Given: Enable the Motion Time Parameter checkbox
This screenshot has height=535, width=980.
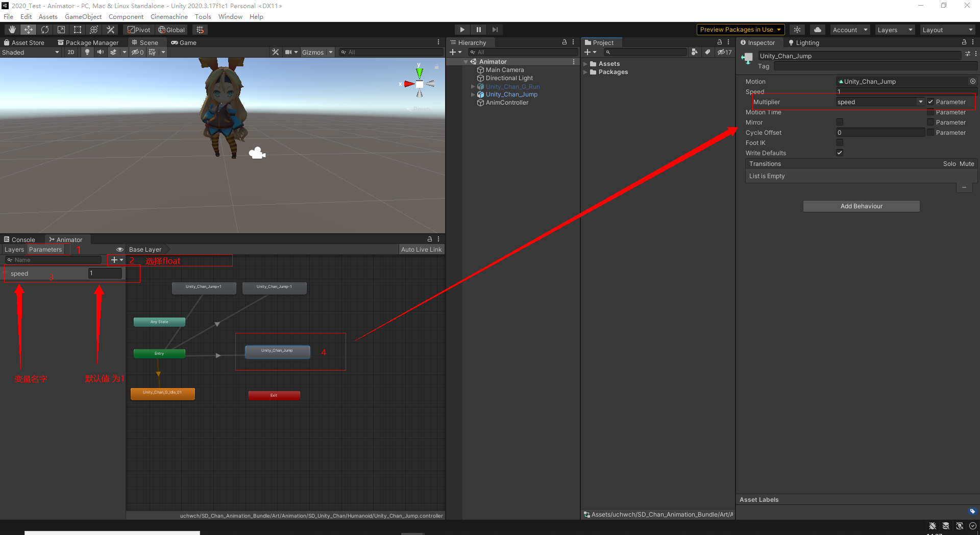Looking at the screenshot, I should click(x=930, y=112).
